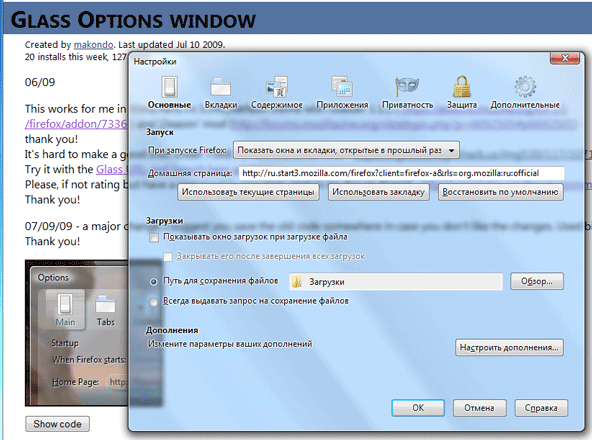Click the Загрузки save path field
The height and width of the screenshot is (440, 592).
pos(396,282)
